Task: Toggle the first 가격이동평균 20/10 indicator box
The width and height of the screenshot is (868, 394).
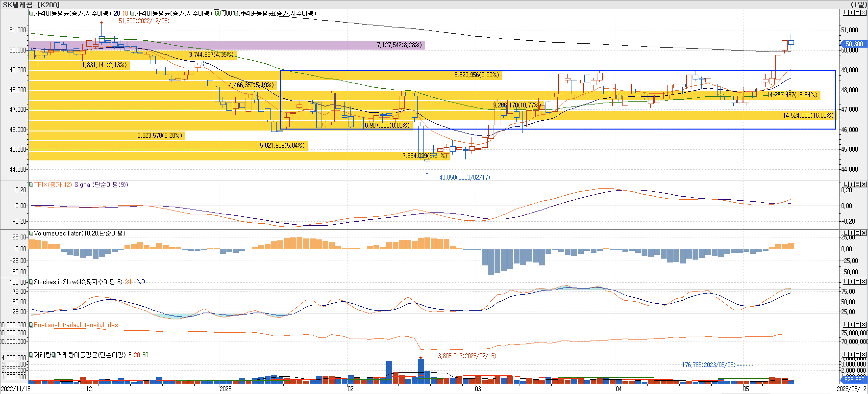Action: pos(31,13)
